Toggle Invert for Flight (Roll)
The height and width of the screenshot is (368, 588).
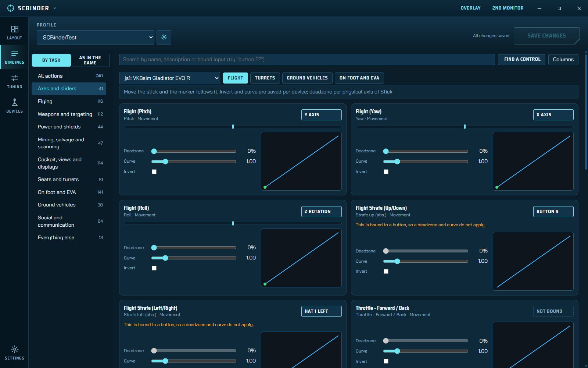(x=154, y=268)
